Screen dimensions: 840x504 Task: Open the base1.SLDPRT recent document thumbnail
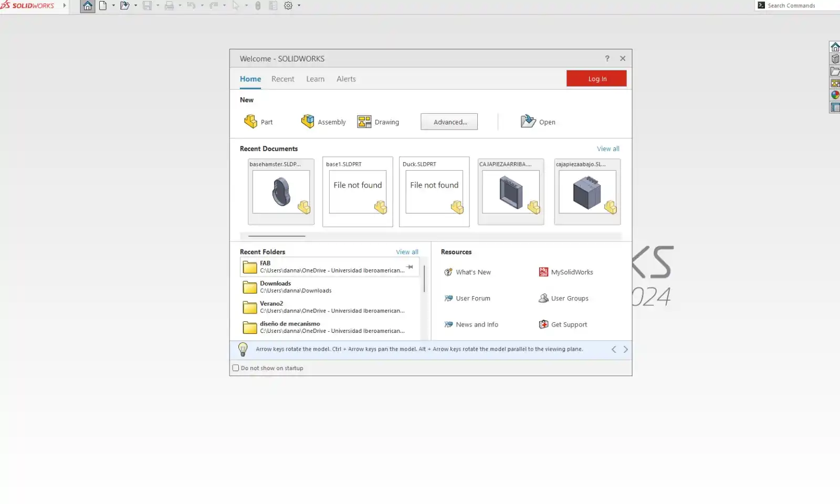(358, 192)
